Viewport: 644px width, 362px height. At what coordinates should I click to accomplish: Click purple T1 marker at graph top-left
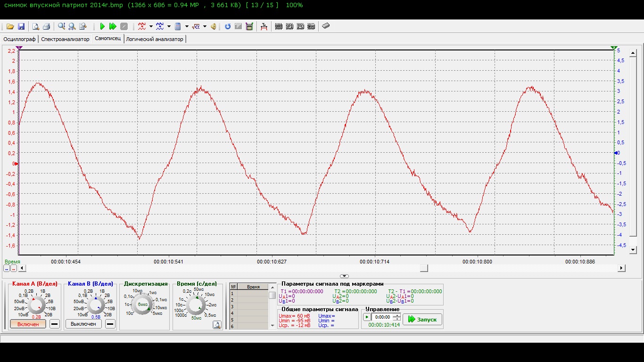click(x=19, y=48)
